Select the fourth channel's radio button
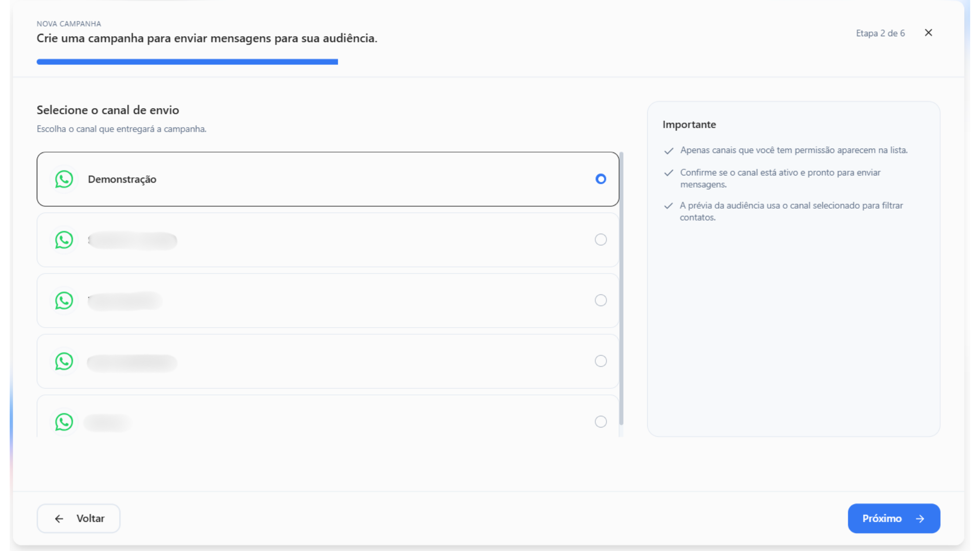This screenshot has width=980, height=551. tap(601, 361)
